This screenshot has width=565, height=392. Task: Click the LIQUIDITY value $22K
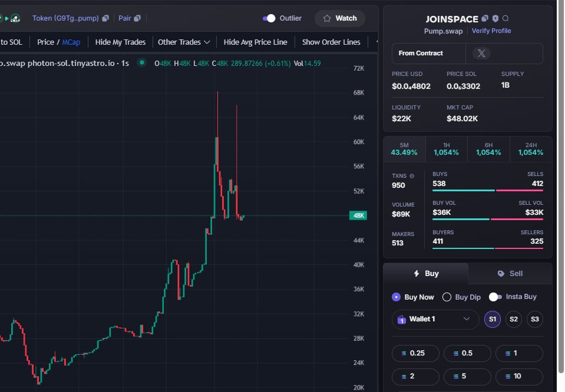click(401, 119)
